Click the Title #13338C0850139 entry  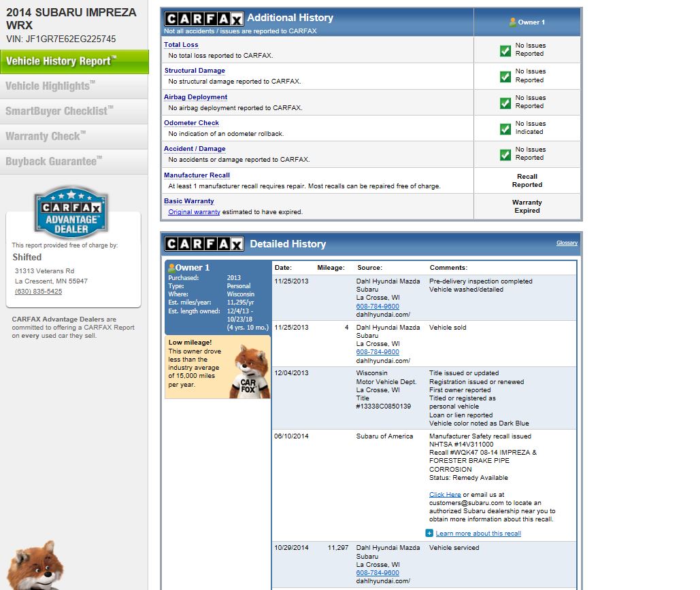pos(384,402)
